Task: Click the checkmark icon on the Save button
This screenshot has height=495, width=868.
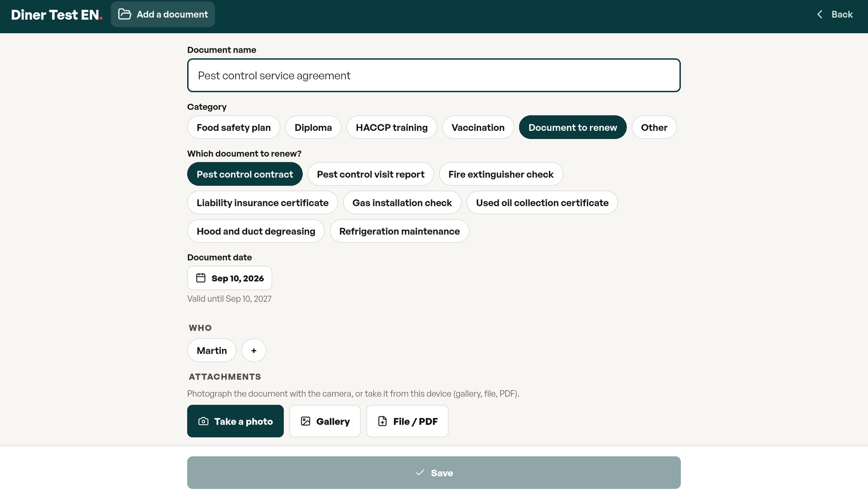Action: [x=420, y=473]
